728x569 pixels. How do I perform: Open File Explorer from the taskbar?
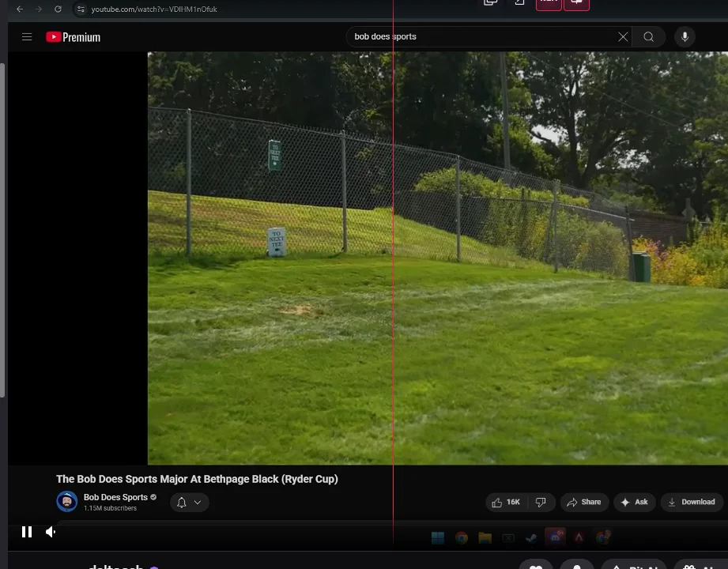tap(485, 538)
